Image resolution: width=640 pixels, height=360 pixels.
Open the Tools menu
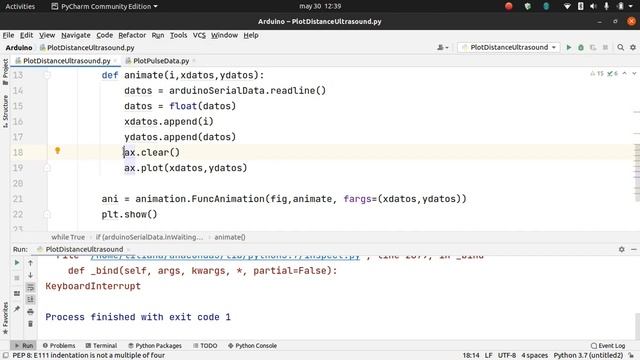(x=178, y=35)
